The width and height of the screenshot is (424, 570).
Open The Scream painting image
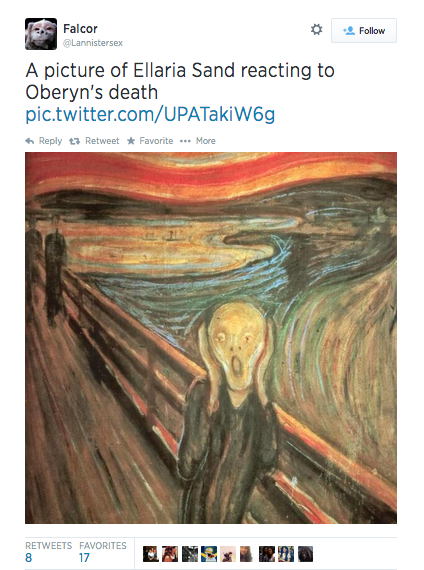pos(211,338)
